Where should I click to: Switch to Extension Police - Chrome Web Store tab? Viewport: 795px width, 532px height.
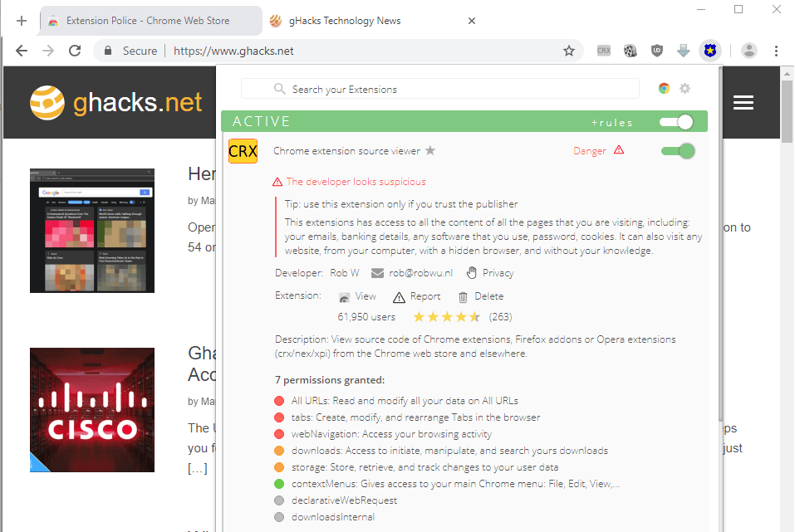point(150,21)
